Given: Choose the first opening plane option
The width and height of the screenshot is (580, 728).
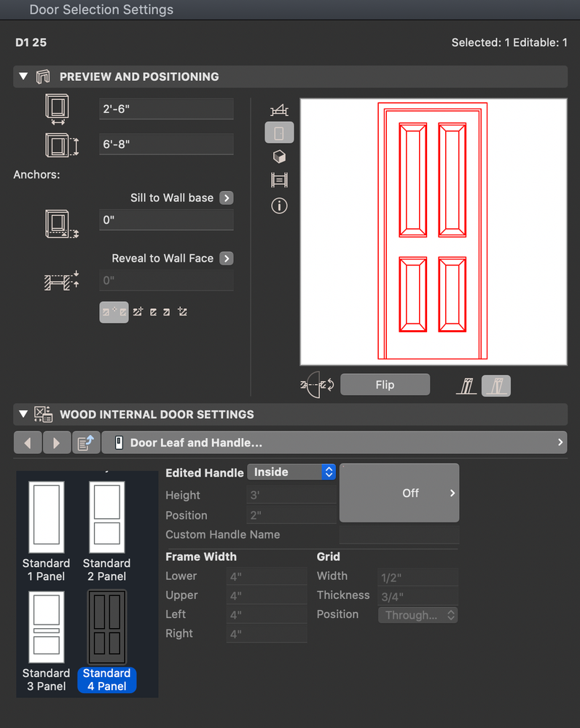Looking at the screenshot, I should click(466, 385).
